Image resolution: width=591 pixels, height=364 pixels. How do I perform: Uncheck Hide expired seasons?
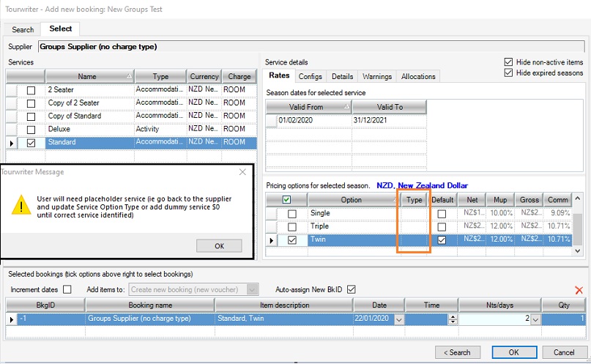pos(509,73)
